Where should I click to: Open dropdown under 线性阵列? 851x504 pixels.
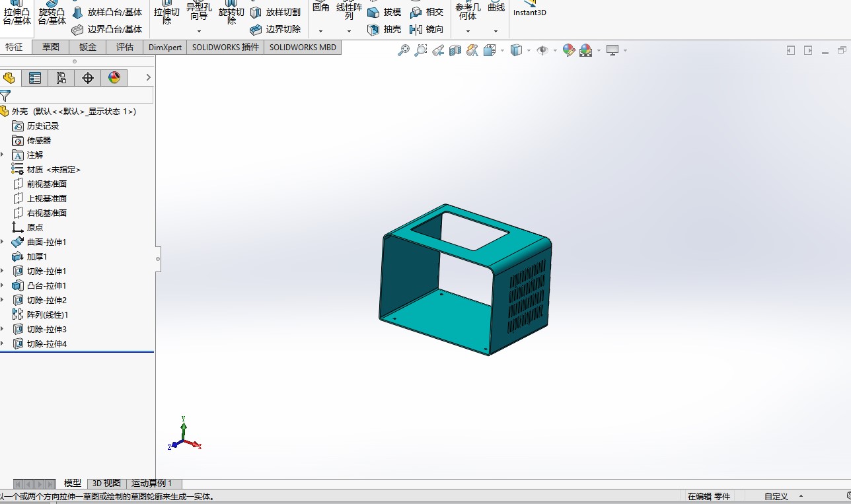click(x=349, y=31)
